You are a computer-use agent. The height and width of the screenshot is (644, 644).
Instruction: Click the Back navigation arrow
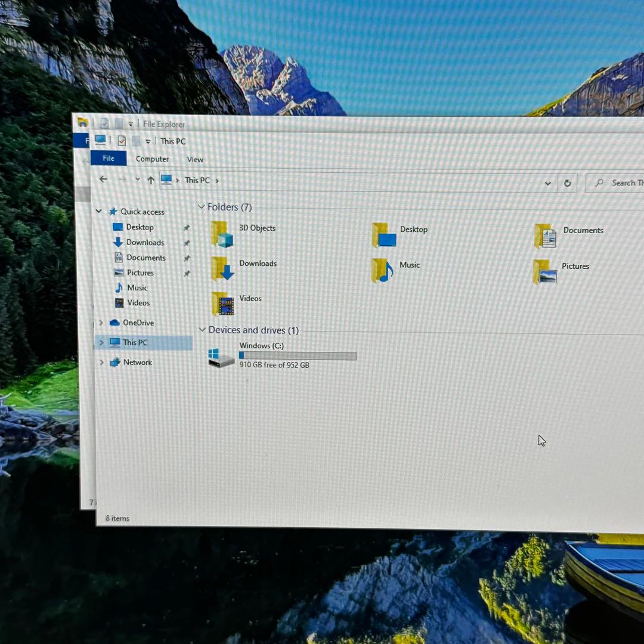tap(103, 179)
